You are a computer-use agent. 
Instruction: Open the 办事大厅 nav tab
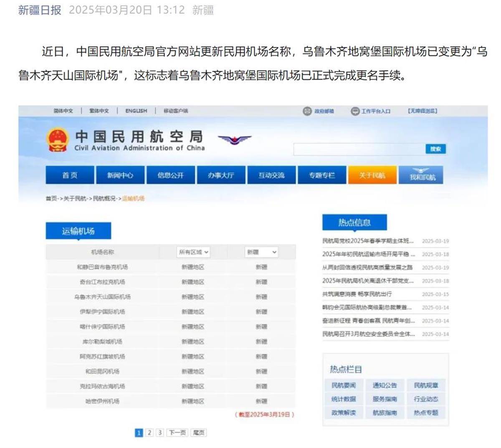point(221,175)
